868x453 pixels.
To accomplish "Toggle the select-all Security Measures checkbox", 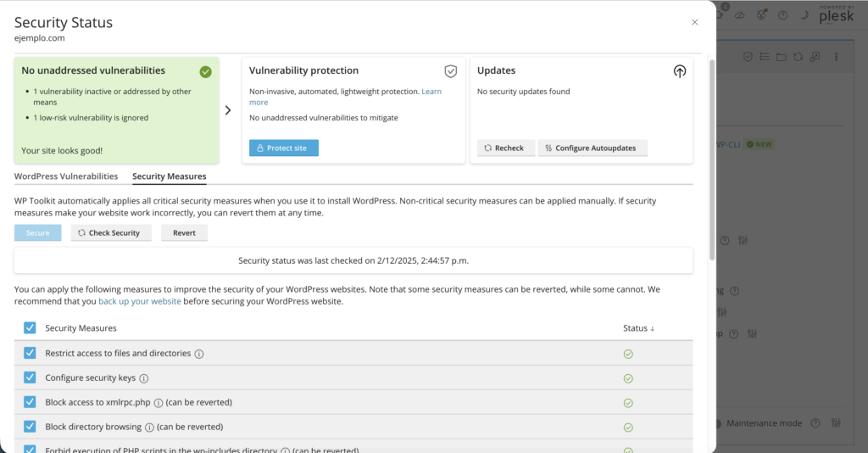I will pyautogui.click(x=30, y=328).
